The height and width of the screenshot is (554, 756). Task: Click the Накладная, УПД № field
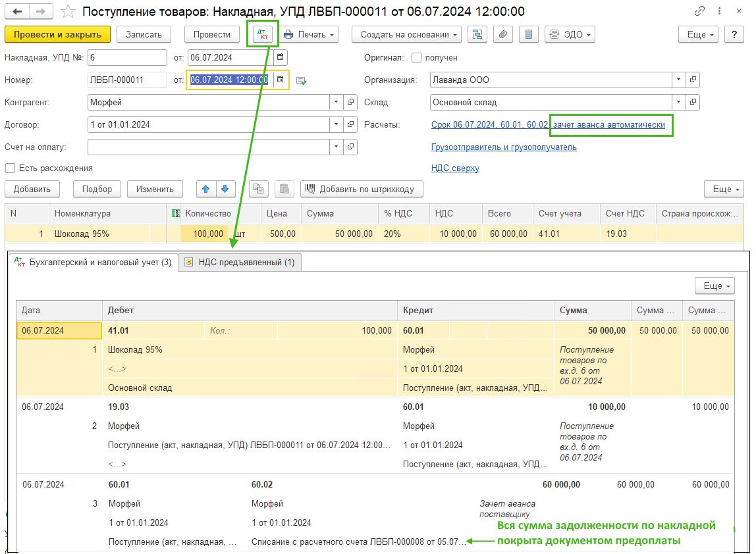127,57
